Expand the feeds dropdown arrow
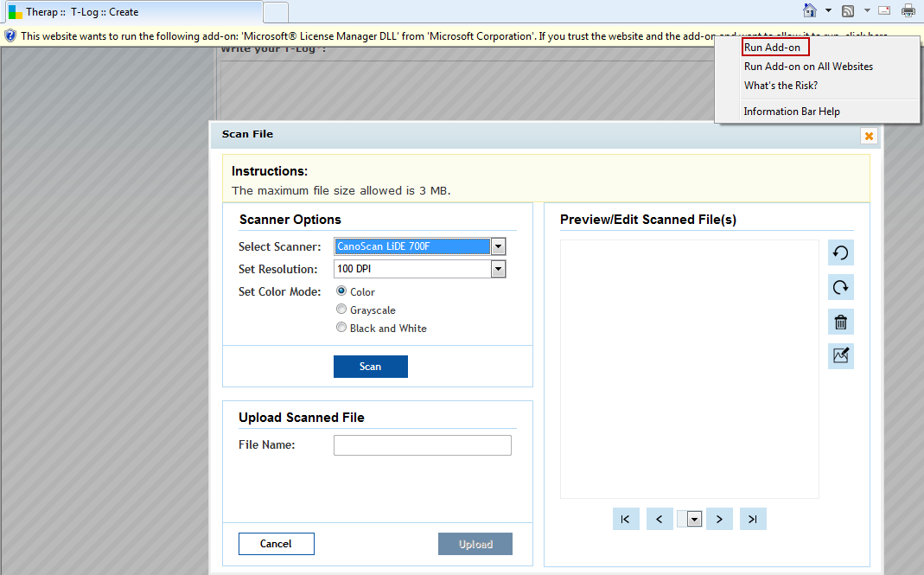The height and width of the screenshot is (575, 924). click(x=867, y=10)
